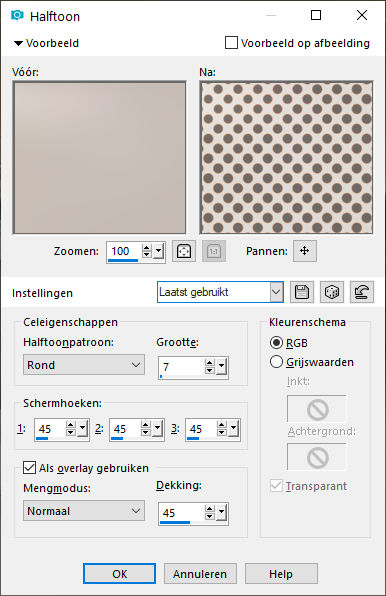
Task: Click the Dekking spinner arrows
Action: click(209, 513)
